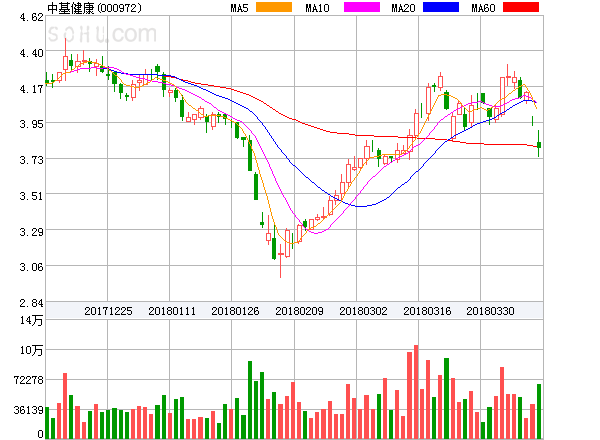Click the 3.51 price axis label
Image resolution: width=600 pixels, height=440 pixels.
click(x=31, y=196)
